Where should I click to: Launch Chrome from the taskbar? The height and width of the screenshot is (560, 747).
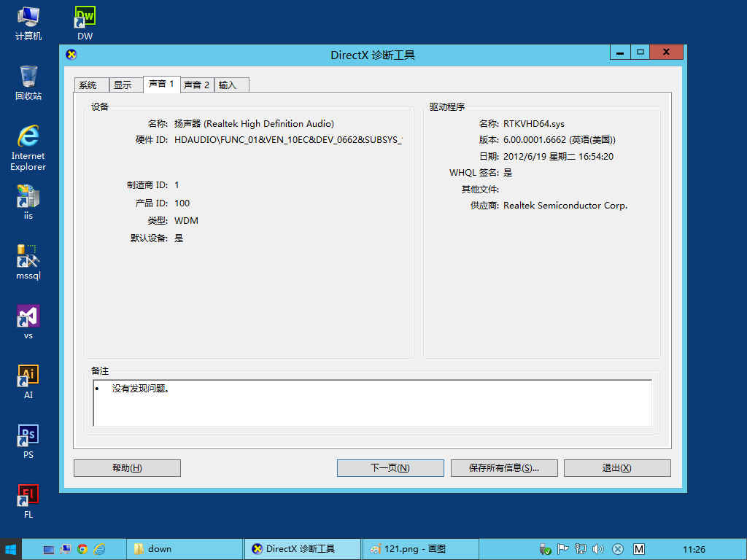[82, 550]
